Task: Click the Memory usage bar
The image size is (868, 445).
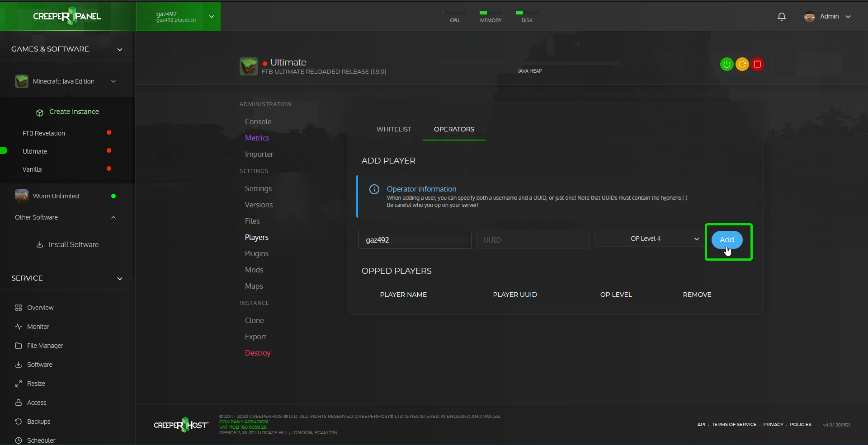Action: [x=491, y=13]
